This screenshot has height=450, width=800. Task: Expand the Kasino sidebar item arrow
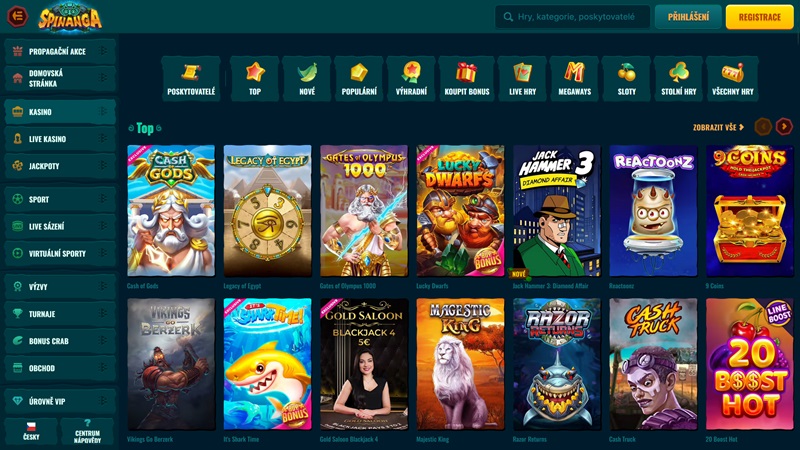click(103, 112)
